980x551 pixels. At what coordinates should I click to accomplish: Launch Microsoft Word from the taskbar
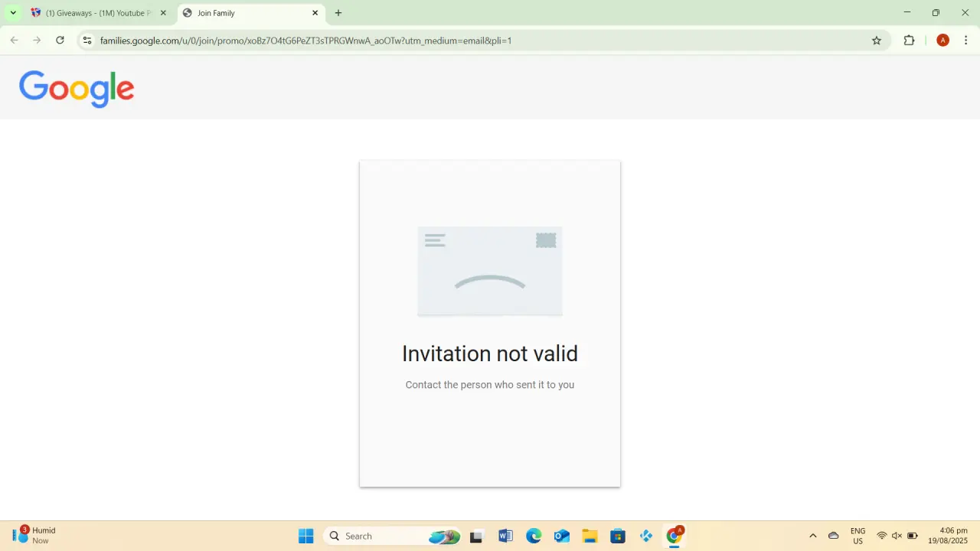pyautogui.click(x=505, y=536)
